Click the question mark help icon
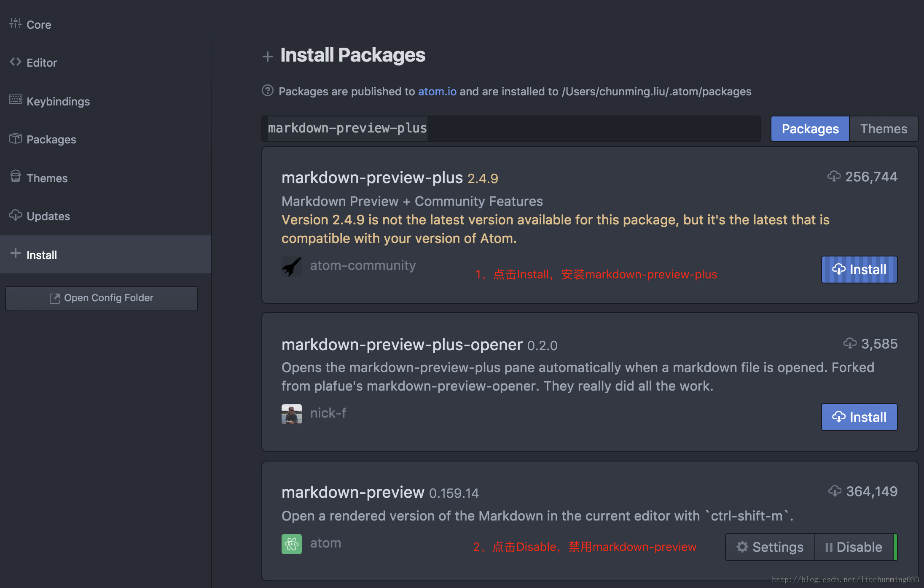 pyautogui.click(x=268, y=90)
